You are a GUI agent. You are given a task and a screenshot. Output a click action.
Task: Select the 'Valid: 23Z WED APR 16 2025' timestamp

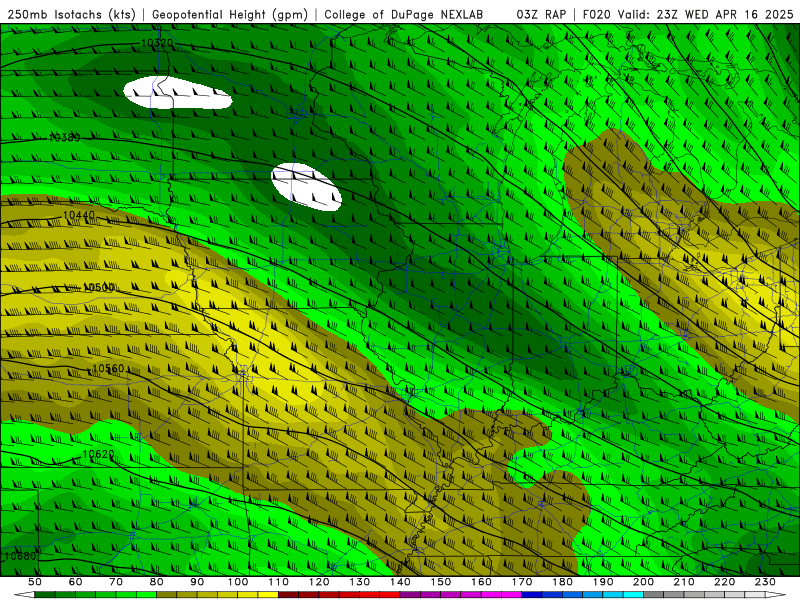tap(706, 14)
